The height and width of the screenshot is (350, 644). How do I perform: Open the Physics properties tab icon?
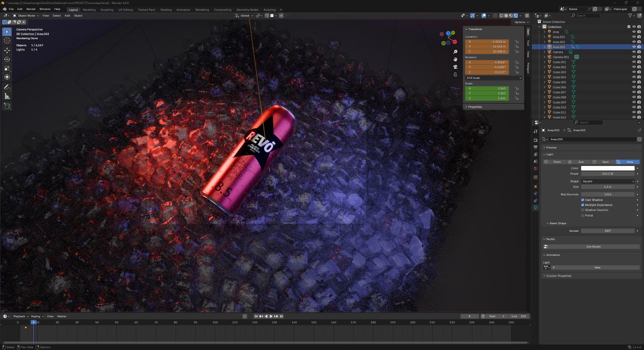[x=535, y=194]
